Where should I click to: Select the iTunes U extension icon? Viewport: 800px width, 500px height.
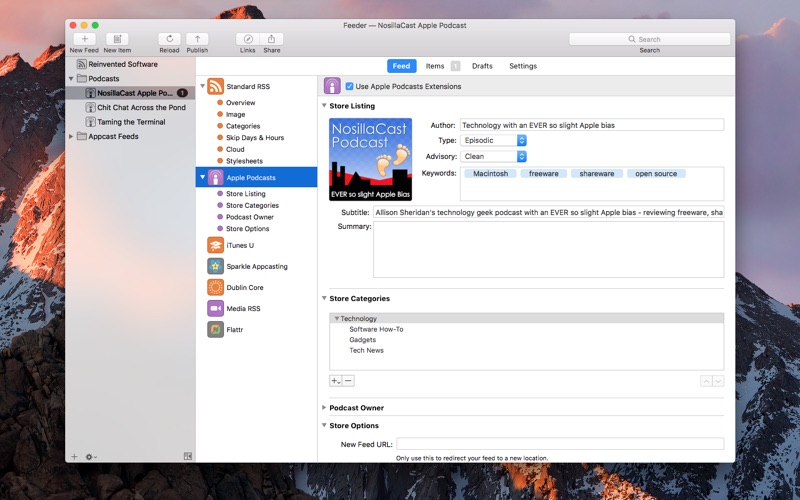tap(215, 245)
